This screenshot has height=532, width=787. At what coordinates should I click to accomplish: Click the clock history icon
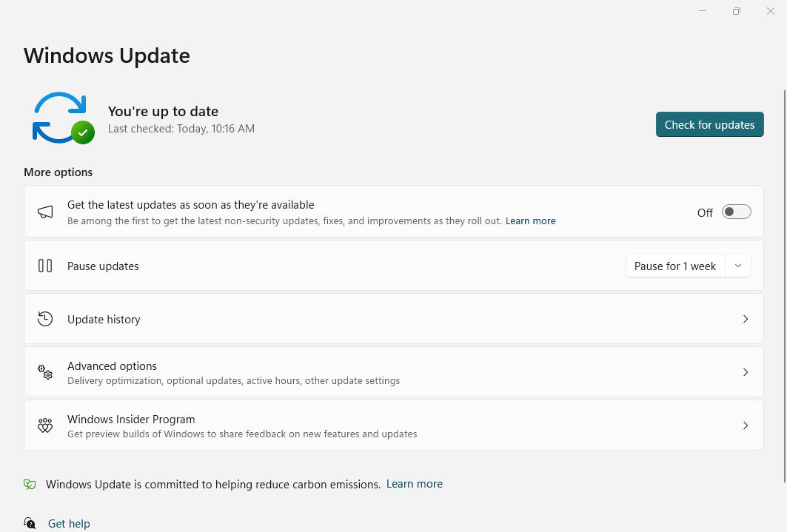pos(45,319)
